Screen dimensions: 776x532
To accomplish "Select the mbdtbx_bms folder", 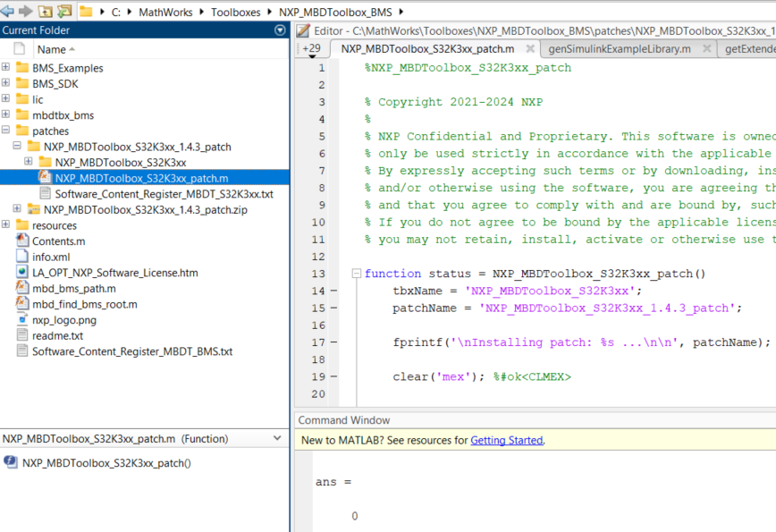I will click(x=63, y=116).
